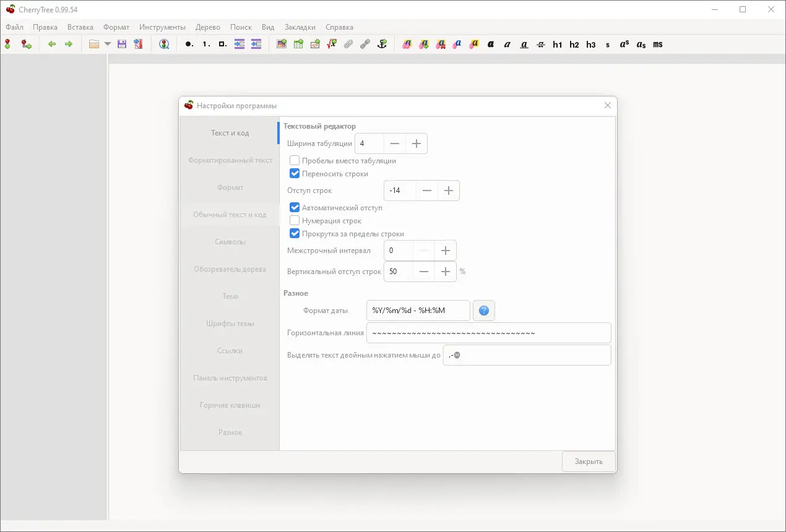Open the Вставка menu
Viewport: 786px width, 532px height.
[x=80, y=27]
